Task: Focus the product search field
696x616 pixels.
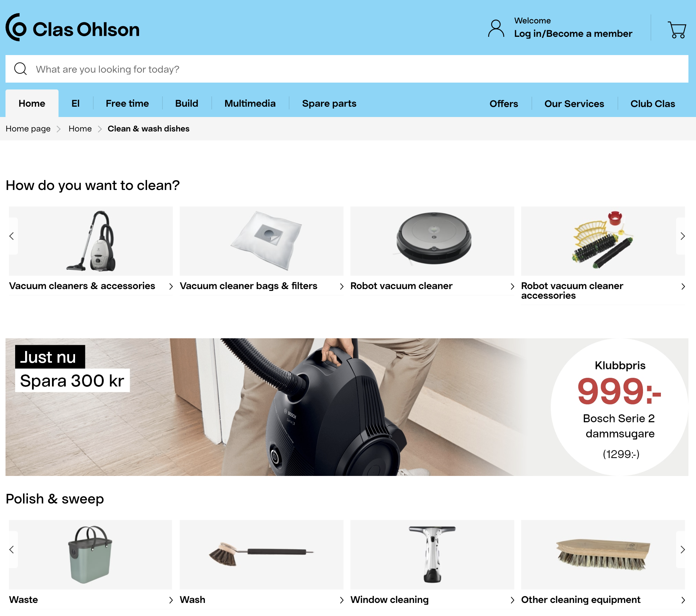Action: click(x=347, y=69)
